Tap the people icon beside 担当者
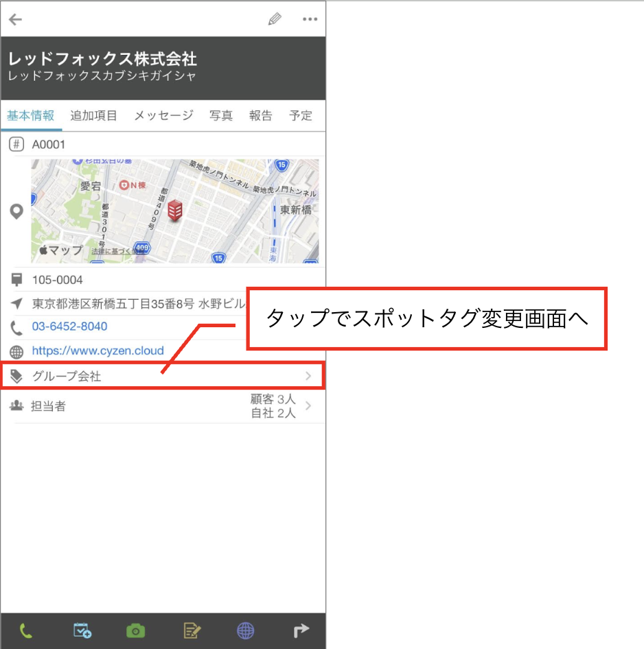Screen dimensions: 644x649 16,405
